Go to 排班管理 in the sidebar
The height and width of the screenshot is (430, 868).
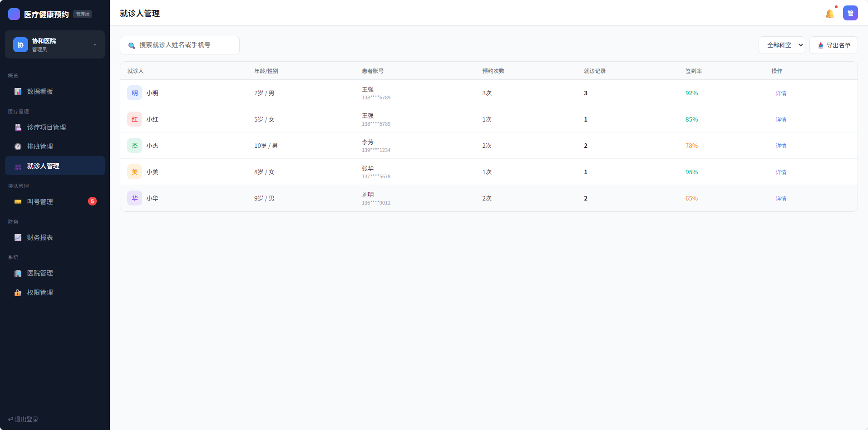coord(40,147)
